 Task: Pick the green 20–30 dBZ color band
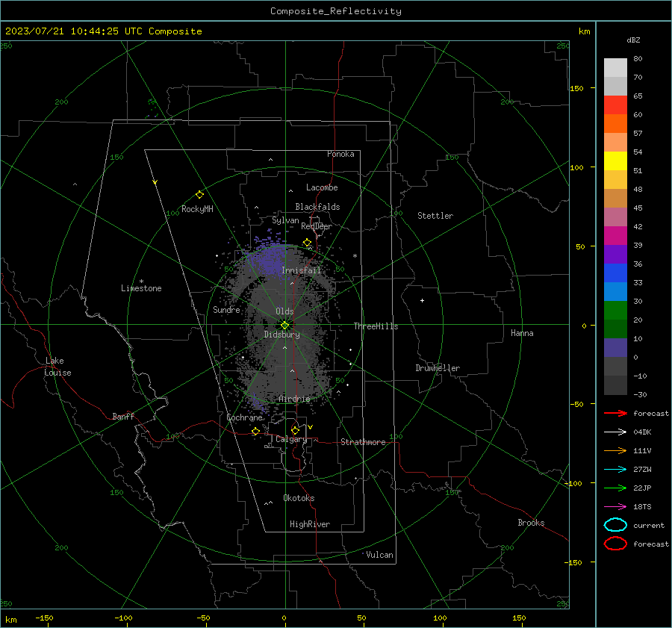pyautogui.click(x=615, y=311)
